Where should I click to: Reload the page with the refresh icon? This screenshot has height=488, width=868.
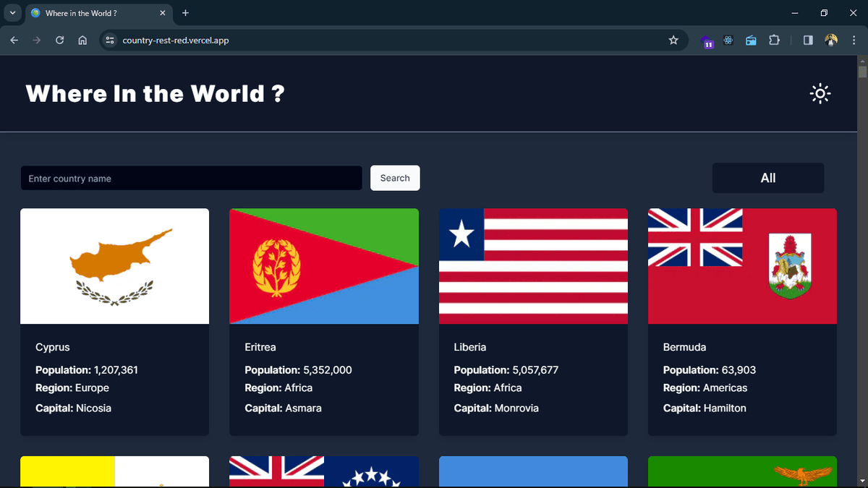(59, 40)
